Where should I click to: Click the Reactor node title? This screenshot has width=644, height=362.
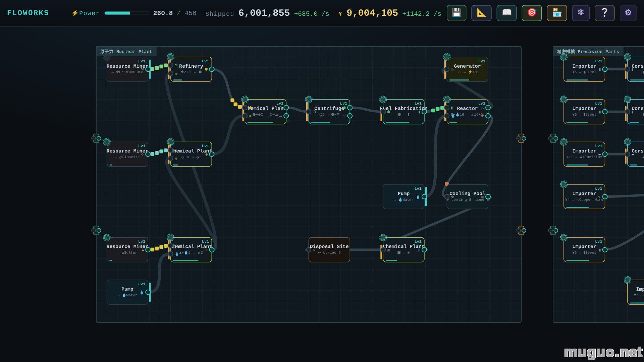coord(467,108)
